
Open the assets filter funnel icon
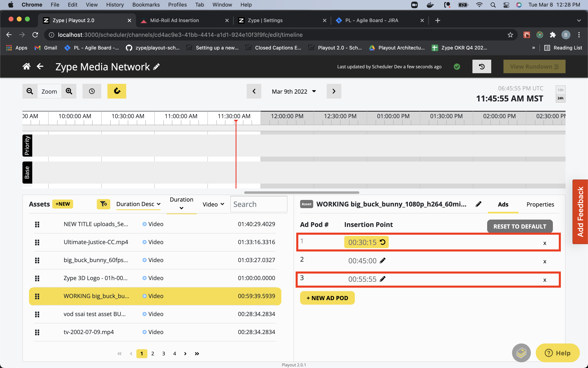tap(104, 204)
